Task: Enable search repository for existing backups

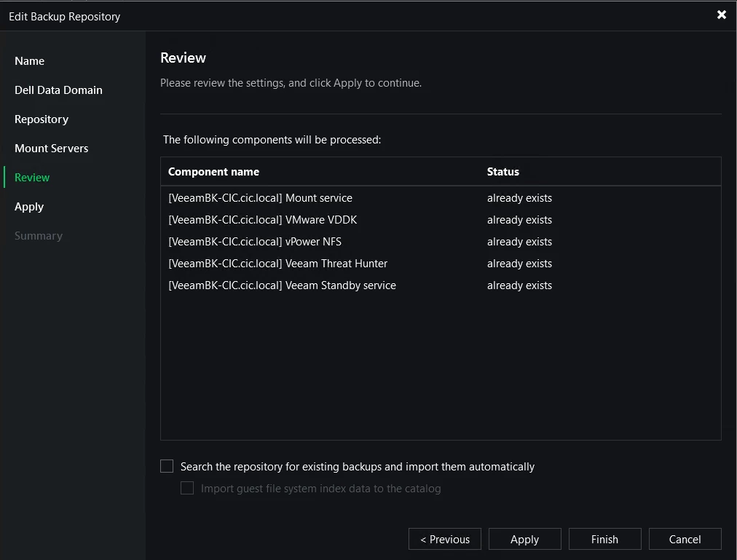Action: 167,467
